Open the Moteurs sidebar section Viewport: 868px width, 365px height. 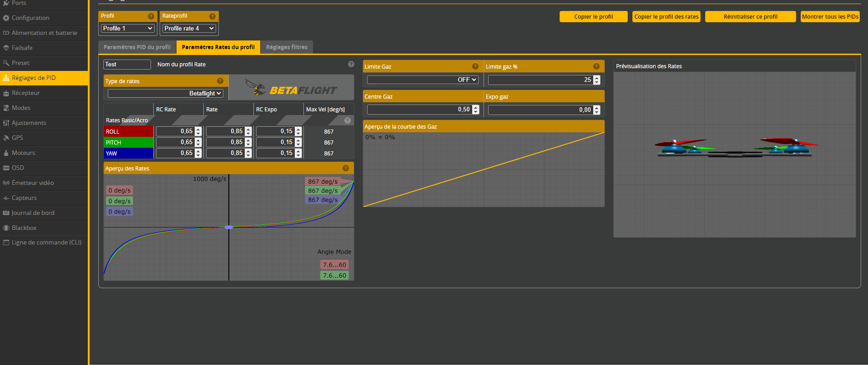click(23, 153)
